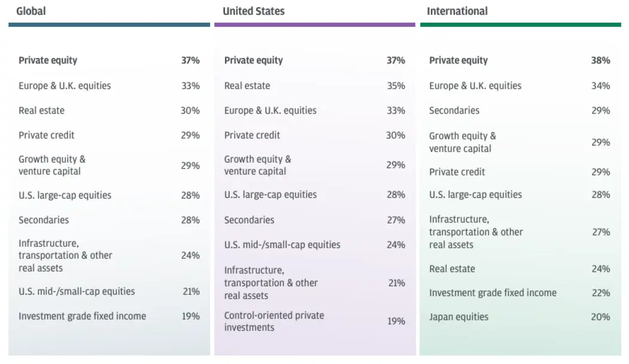Viewport: 629px width, 364px height.
Task: Click the blue bar under Global
Action: 109,25
